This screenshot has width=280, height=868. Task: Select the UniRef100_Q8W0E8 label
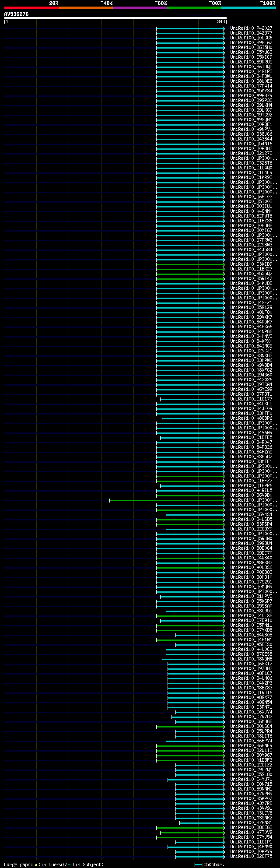click(251, 81)
